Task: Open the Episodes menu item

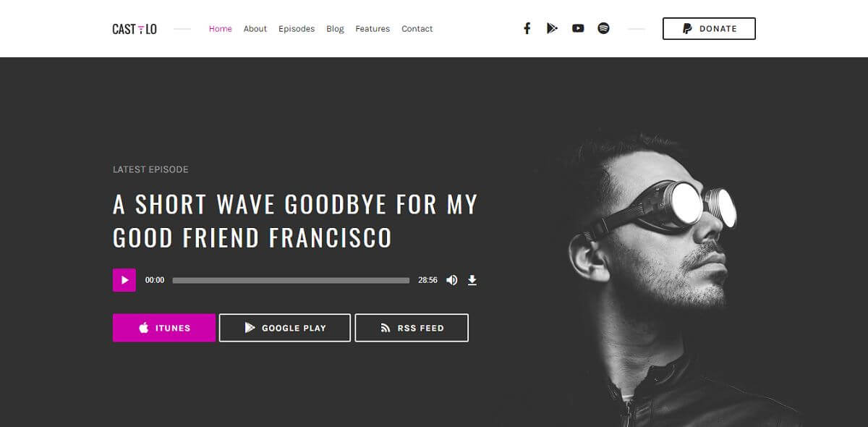Action: click(x=297, y=29)
